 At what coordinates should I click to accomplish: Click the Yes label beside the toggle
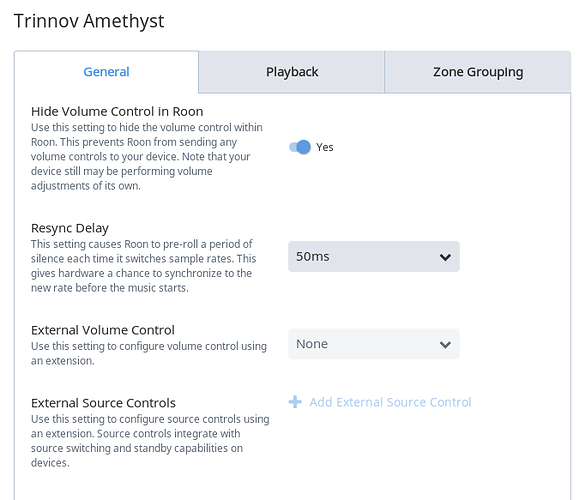325,147
